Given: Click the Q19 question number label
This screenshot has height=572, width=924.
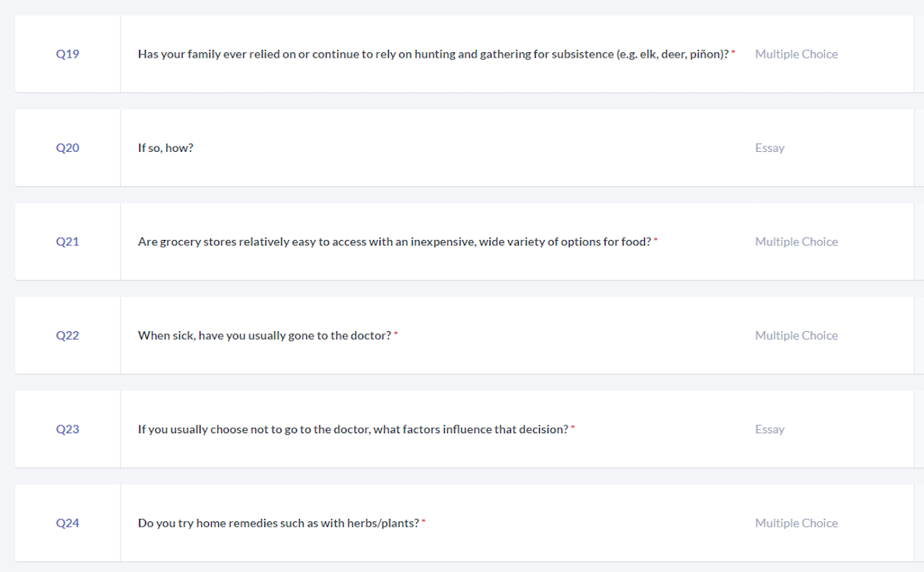Looking at the screenshot, I should pyautogui.click(x=67, y=55).
